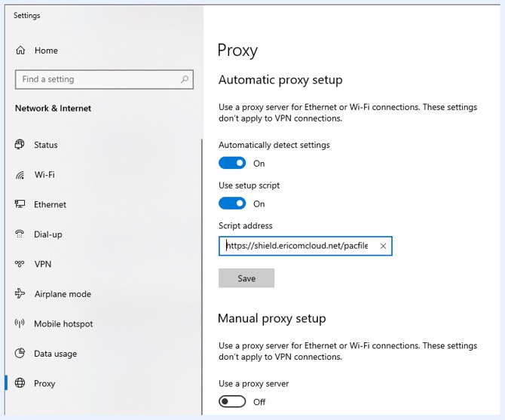505x420 pixels.
Task: Click the Dial-up icon
Action: [20, 235]
